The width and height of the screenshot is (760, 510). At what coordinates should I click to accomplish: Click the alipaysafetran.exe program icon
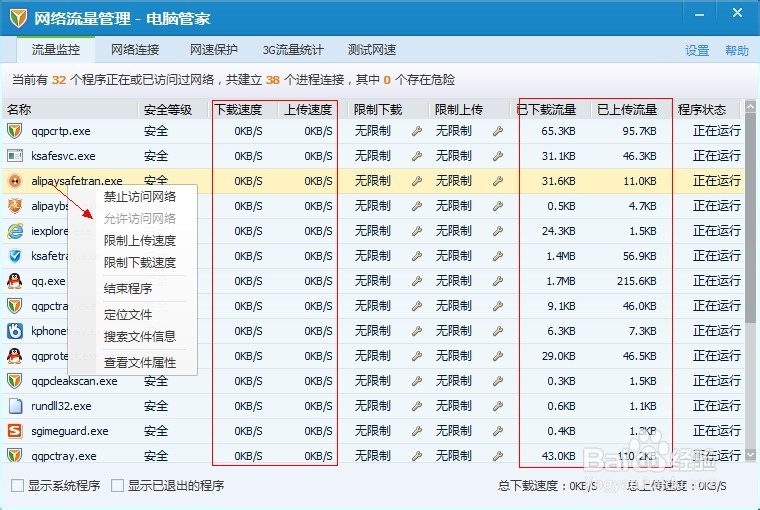(x=15, y=181)
